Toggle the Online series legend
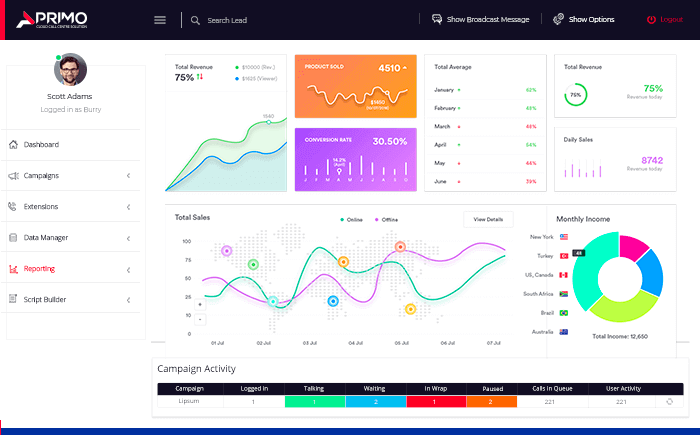700x435 pixels. pyautogui.click(x=351, y=220)
